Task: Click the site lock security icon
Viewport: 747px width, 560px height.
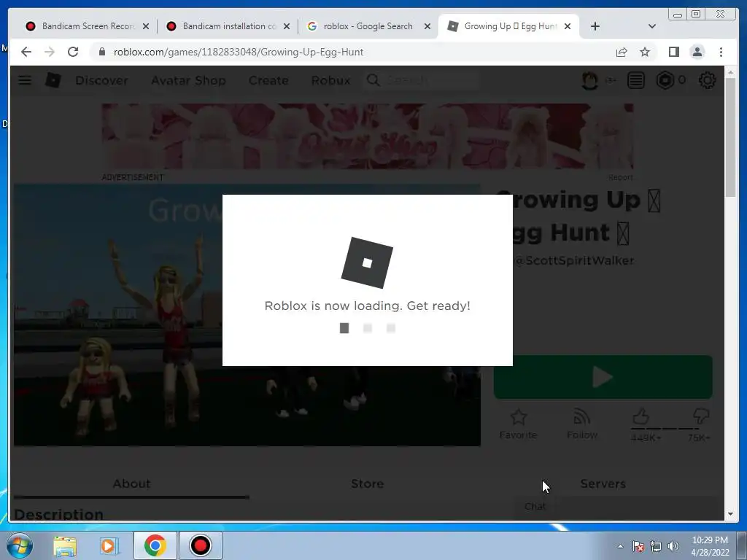Action: [101, 52]
